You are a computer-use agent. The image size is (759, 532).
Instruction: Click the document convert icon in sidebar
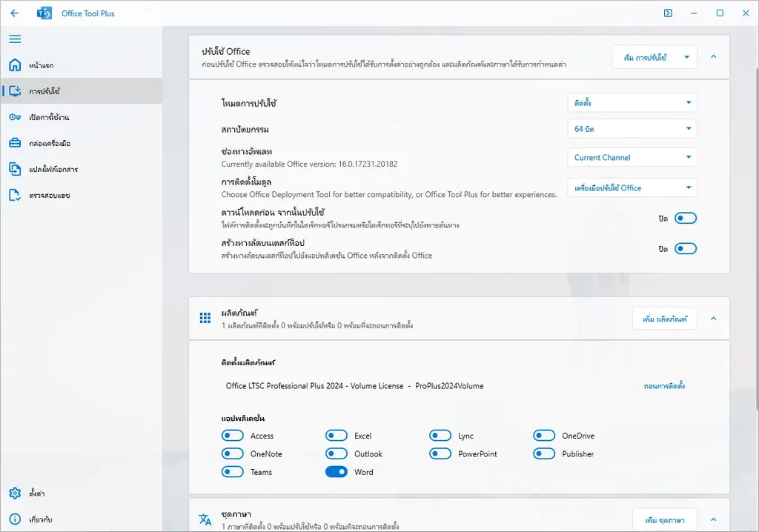point(15,169)
